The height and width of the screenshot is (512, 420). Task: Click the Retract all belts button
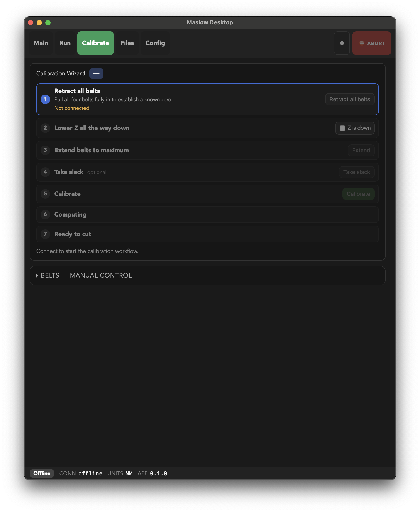[350, 99]
